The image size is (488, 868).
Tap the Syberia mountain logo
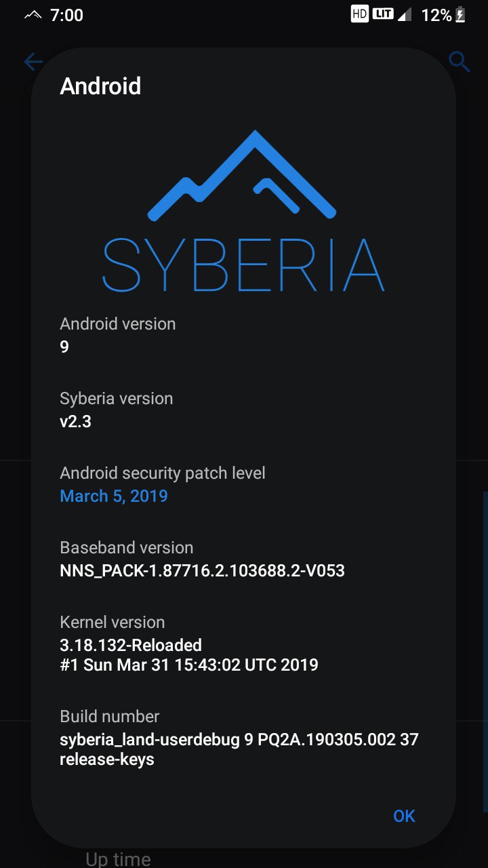[242, 176]
